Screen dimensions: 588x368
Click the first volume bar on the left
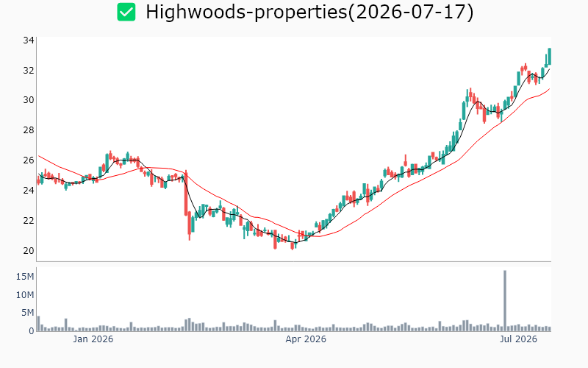click(38, 323)
